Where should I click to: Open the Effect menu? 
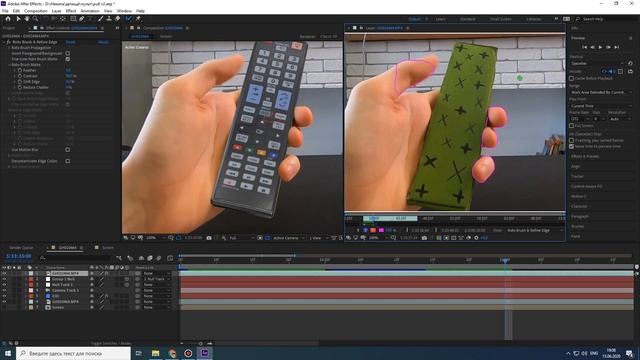coord(71,11)
